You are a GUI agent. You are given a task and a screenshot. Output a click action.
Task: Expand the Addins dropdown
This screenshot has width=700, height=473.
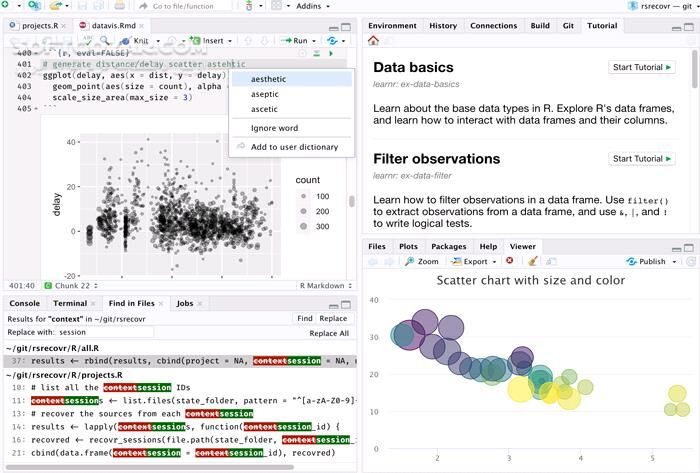(x=317, y=6)
